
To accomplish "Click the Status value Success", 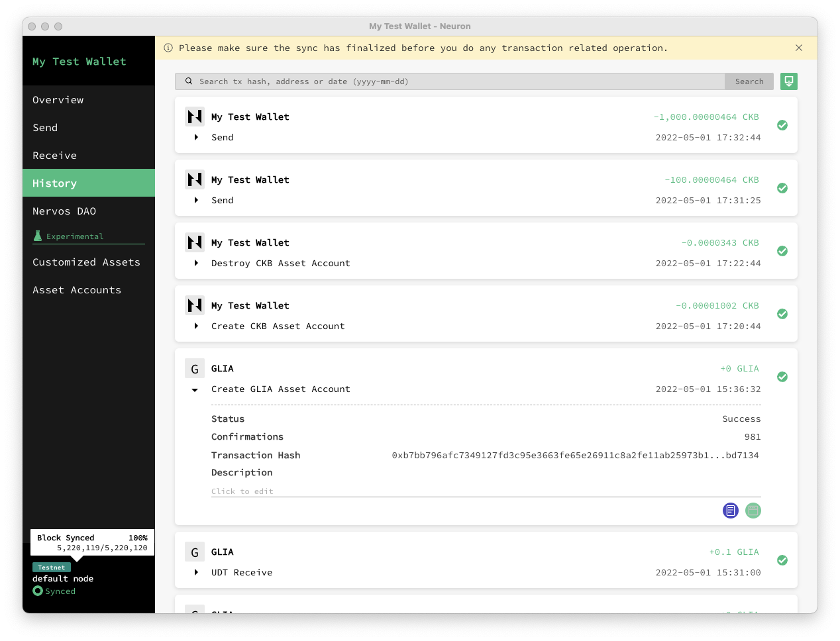I will pyautogui.click(x=741, y=419).
